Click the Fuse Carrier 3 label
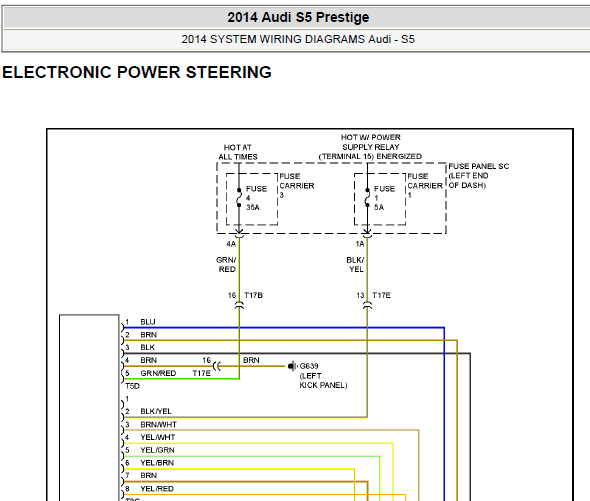The width and height of the screenshot is (590, 501). click(297, 186)
